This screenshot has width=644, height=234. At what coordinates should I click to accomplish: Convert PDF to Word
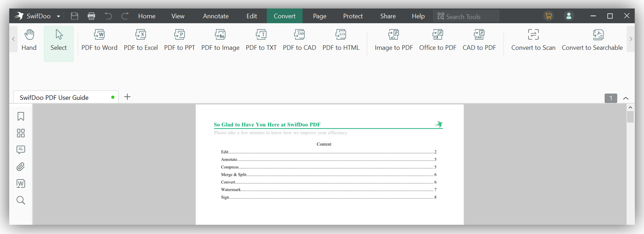coord(99,40)
